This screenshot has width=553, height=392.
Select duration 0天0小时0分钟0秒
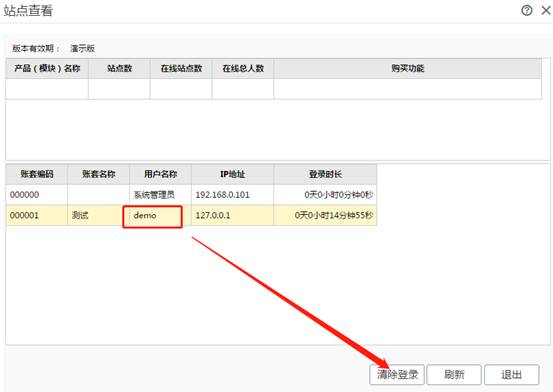(x=325, y=194)
